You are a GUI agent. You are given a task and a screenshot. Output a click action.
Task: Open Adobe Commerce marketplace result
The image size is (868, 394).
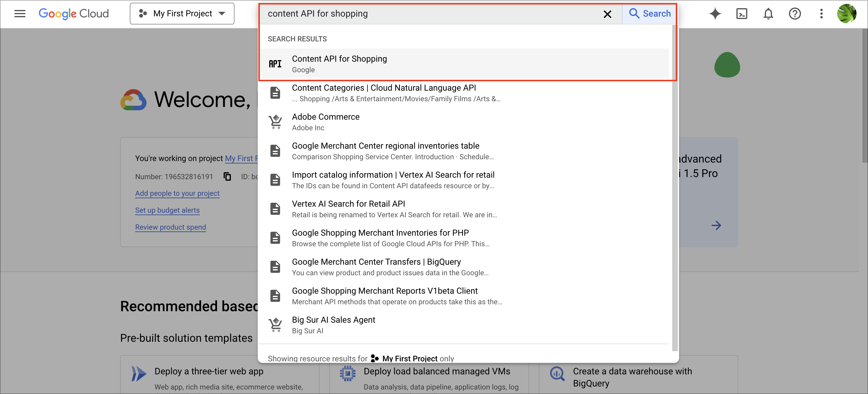pos(464,122)
